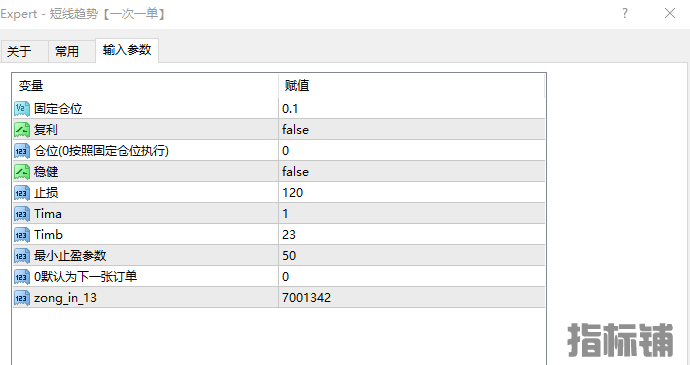Click the integer icon beside zong_in_13

click(22, 298)
